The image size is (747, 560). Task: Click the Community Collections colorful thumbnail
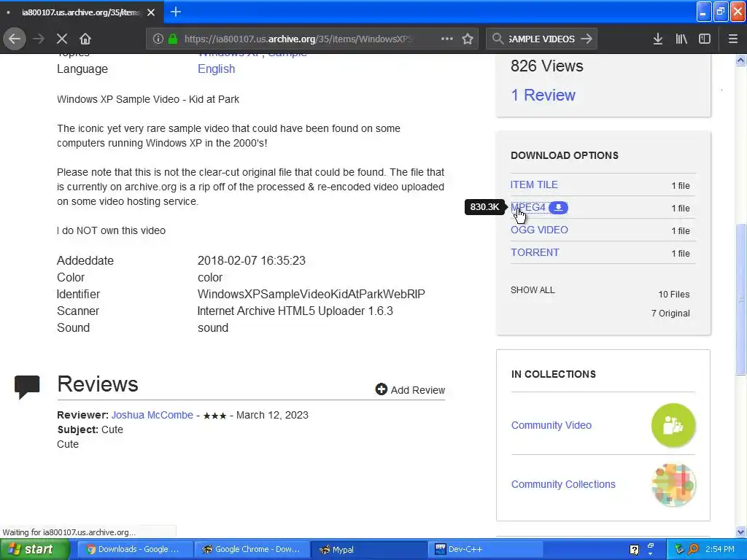pyautogui.click(x=673, y=485)
